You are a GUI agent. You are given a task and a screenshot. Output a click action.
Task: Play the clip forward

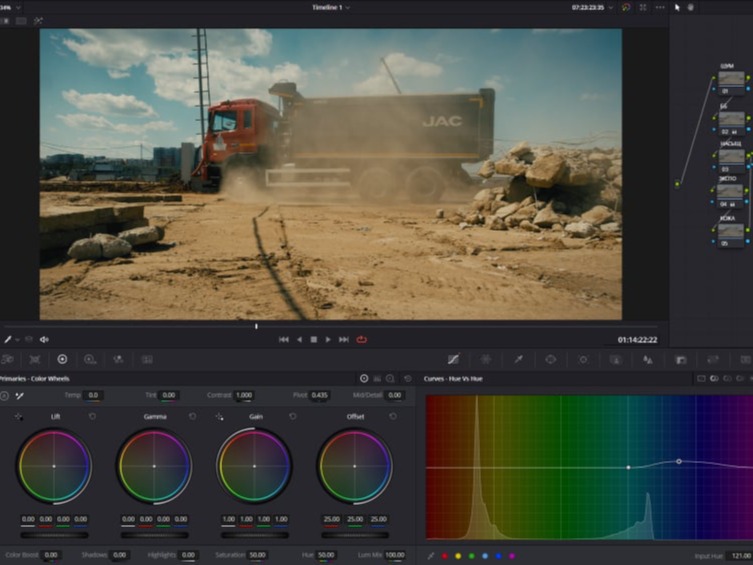(328, 339)
